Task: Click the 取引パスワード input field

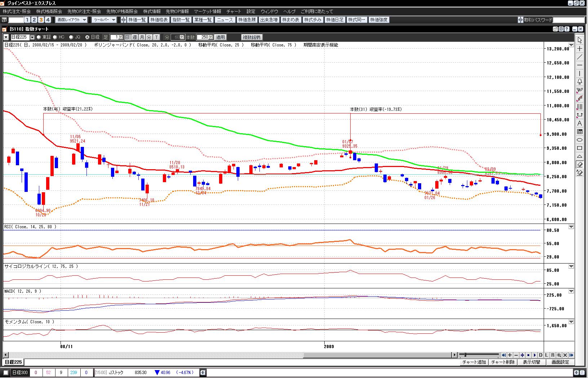Action: (x=568, y=20)
